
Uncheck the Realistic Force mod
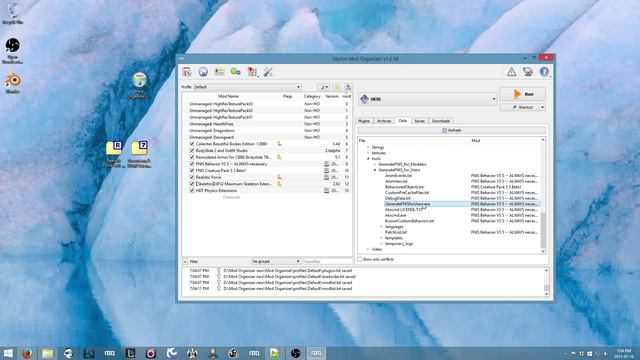[x=192, y=177]
